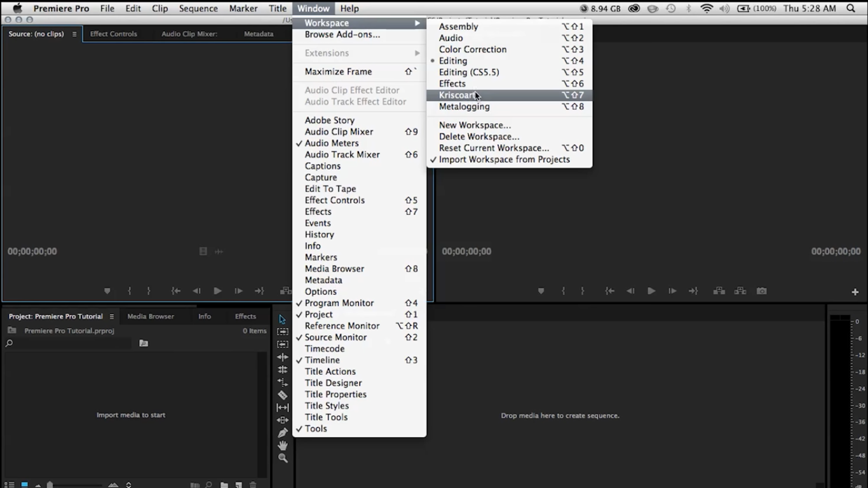
Task: Add Marker in the Source Monitor
Action: pos(107,291)
